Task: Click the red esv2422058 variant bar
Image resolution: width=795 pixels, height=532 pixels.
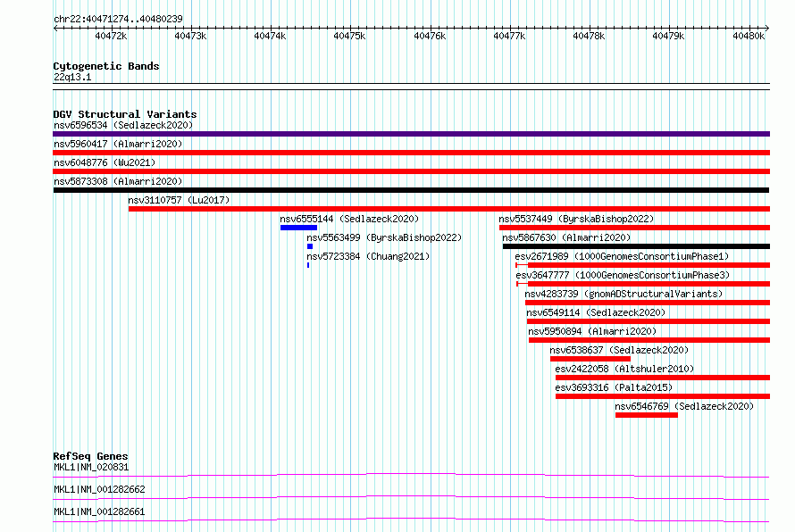Action: point(663,378)
